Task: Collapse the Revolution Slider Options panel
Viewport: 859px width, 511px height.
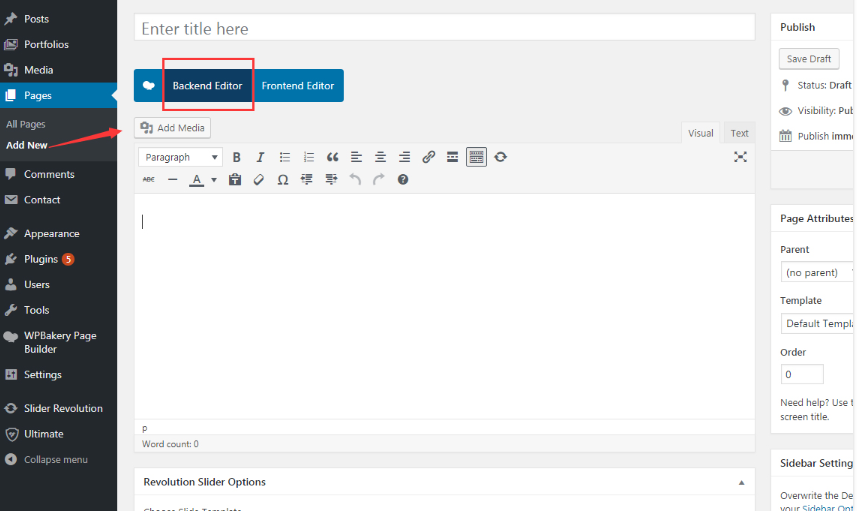Action: (x=741, y=483)
